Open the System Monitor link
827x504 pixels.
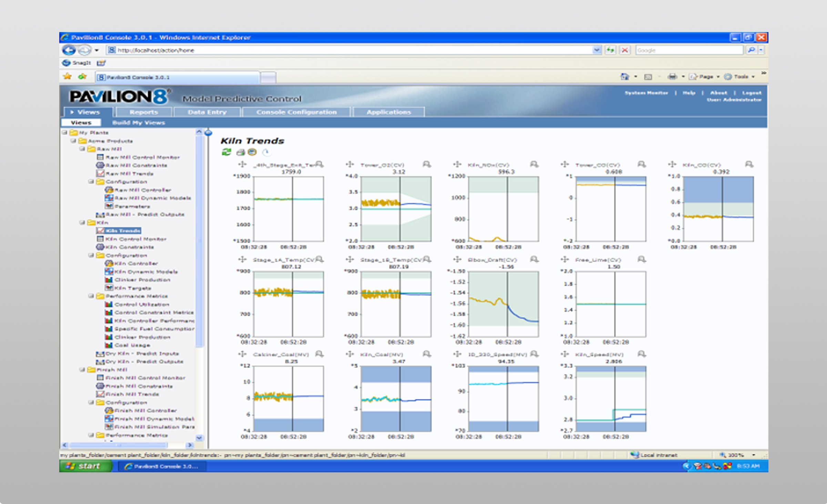(646, 93)
